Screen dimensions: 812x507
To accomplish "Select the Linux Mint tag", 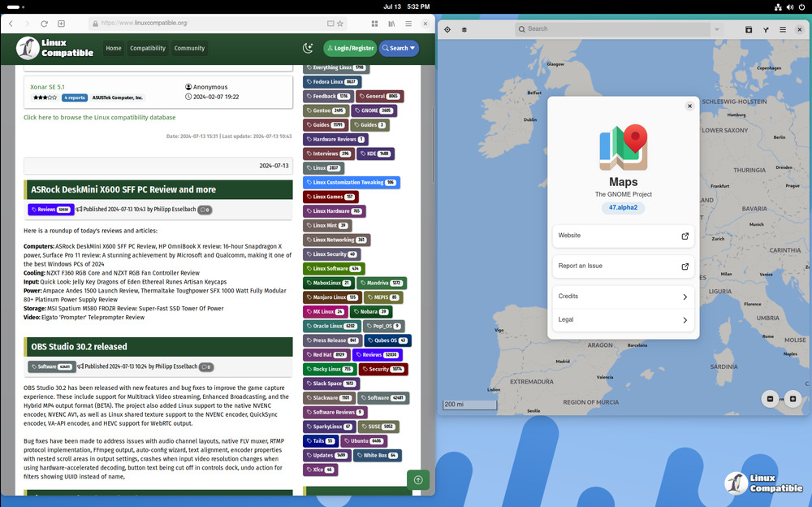I will 327,226.
